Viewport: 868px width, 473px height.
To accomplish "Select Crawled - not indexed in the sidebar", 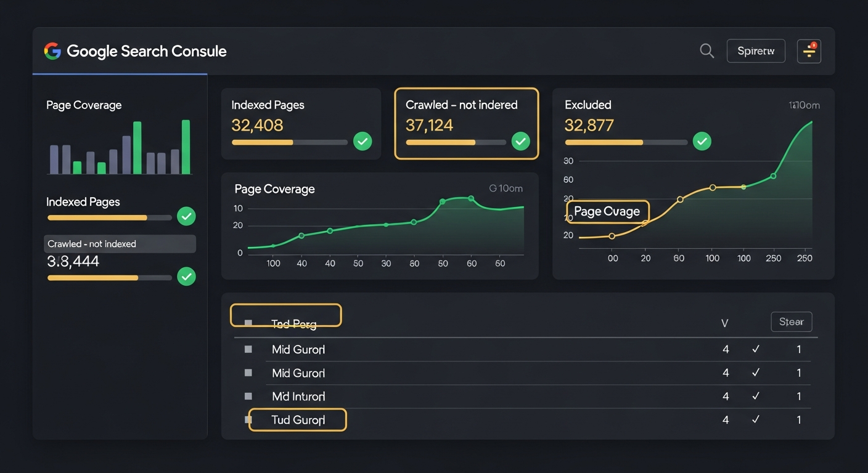I will coord(120,244).
